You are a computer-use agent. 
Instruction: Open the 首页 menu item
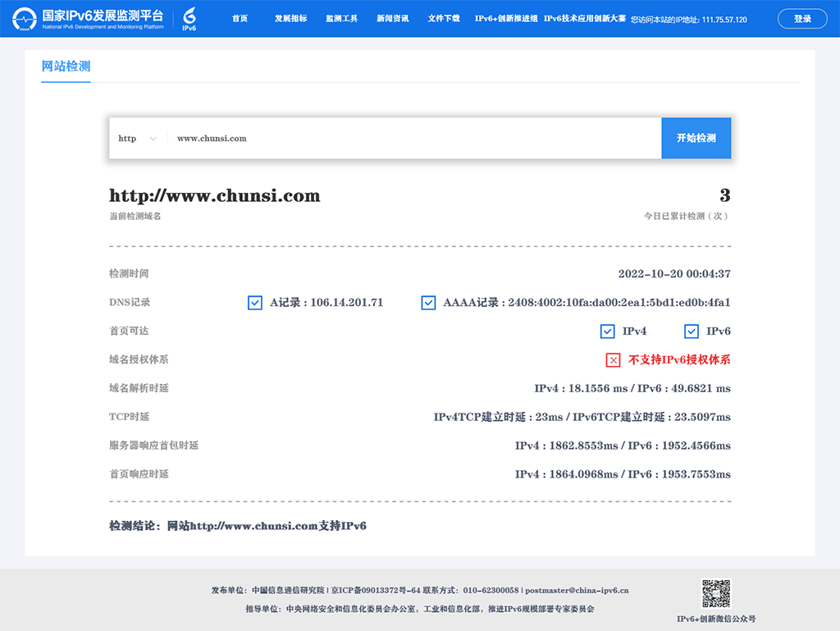240,19
